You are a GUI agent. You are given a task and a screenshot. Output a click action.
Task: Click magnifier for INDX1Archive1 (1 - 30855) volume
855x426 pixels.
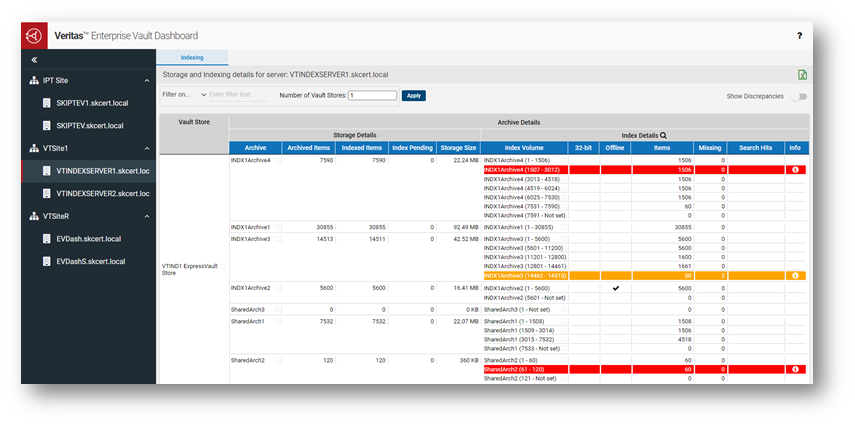pyautogui.click(x=563, y=227)
